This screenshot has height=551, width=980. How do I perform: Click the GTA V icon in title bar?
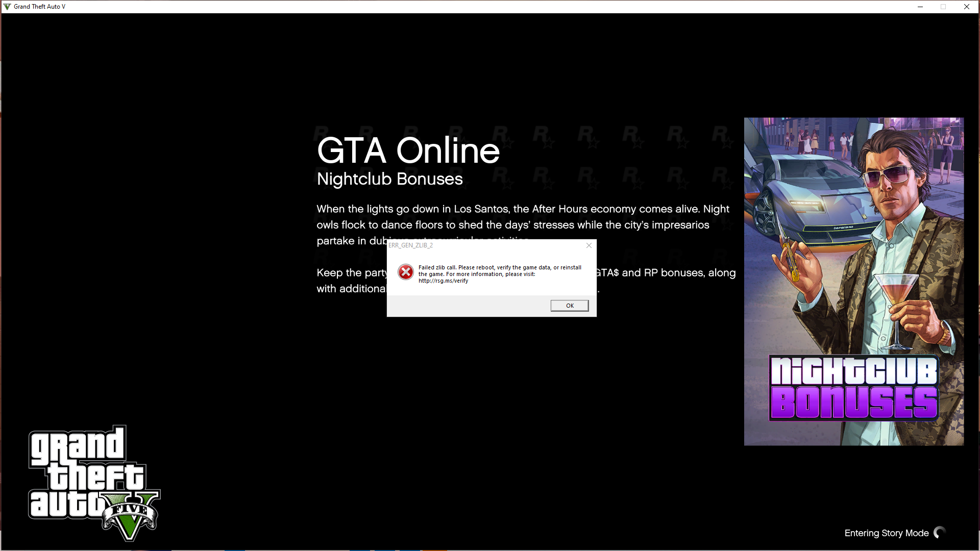point(7,7)
